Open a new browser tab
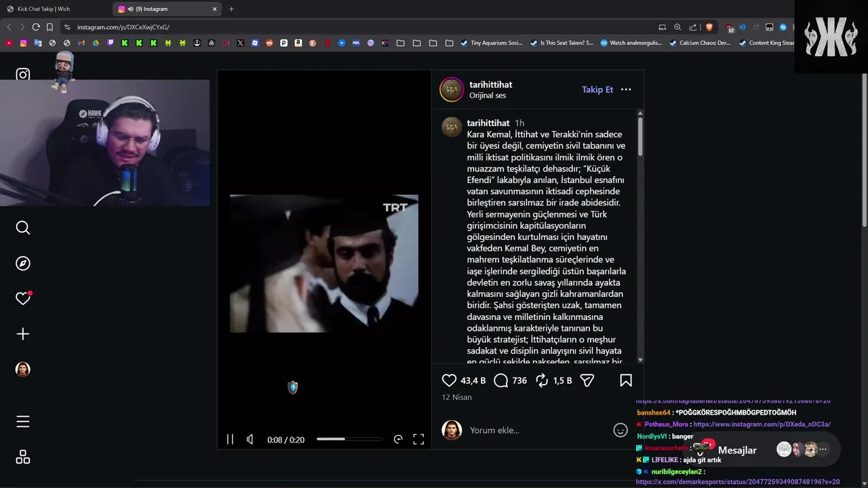 tap(231, 9)
